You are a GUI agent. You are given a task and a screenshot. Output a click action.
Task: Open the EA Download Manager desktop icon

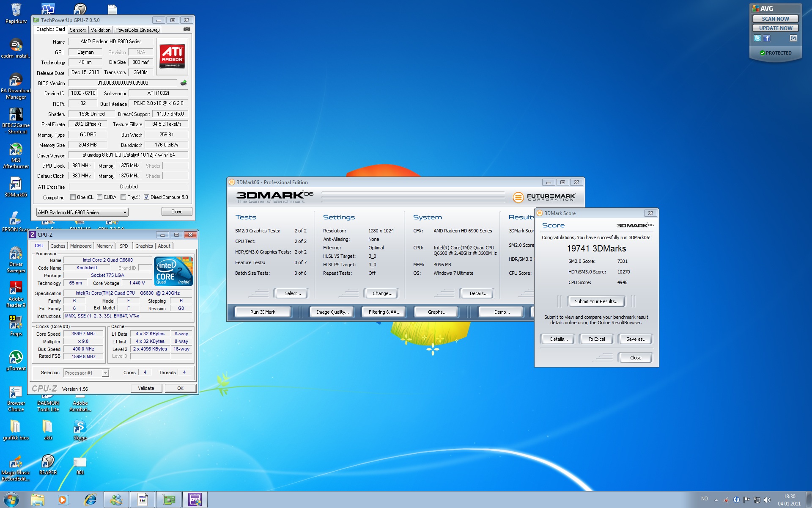click(x=16, y=86)
